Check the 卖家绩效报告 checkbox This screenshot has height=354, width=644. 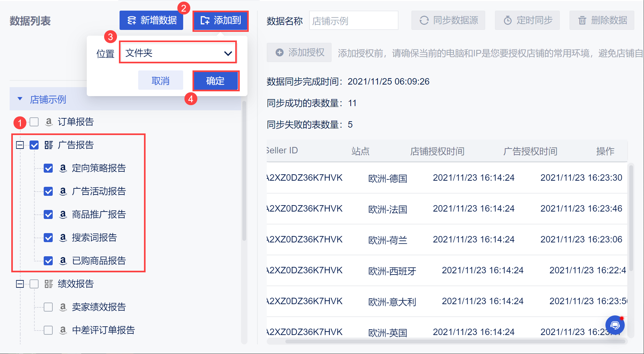click(48, 307)
